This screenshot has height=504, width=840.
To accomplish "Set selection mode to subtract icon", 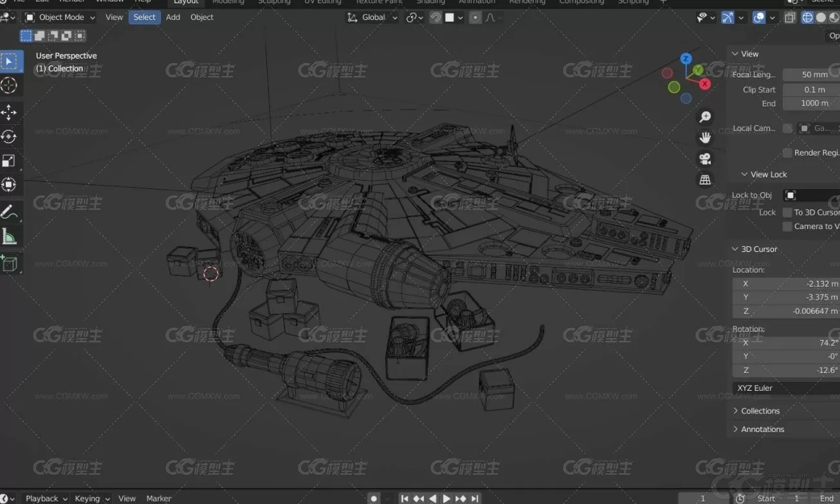I will (x=53, y=36).
